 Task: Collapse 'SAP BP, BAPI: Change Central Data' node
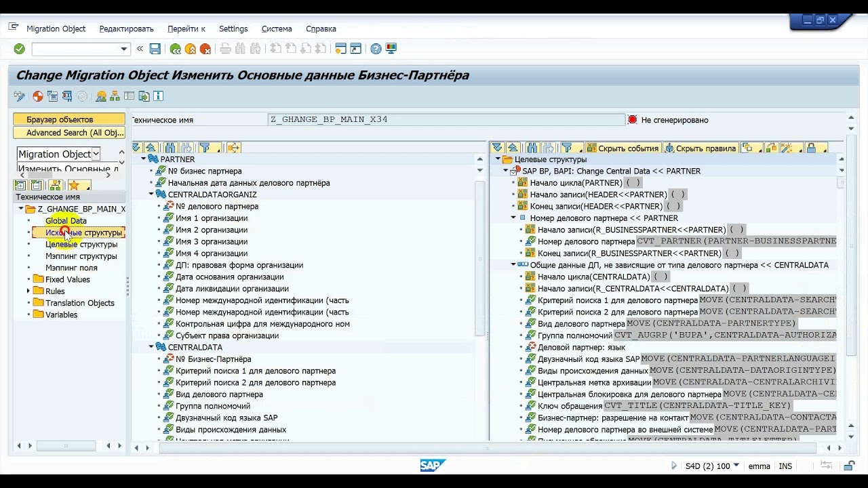pyautogui.click(x=506, y=171)
